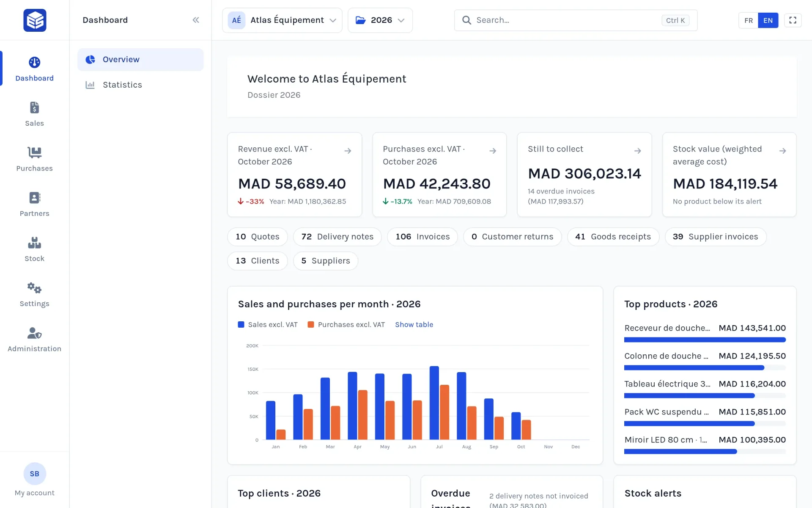Show table for monthly chart
Viewport: 812px width, 508px height.
[x=414, y=325]
